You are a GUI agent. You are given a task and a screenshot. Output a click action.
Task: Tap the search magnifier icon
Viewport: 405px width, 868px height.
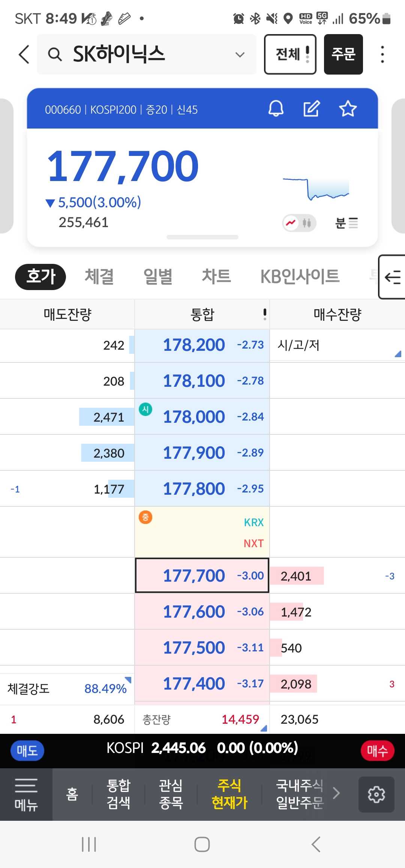(55, 55)
